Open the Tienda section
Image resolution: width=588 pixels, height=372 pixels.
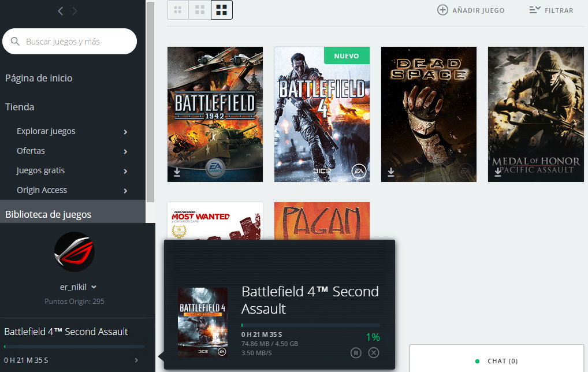tap(20, 107)
